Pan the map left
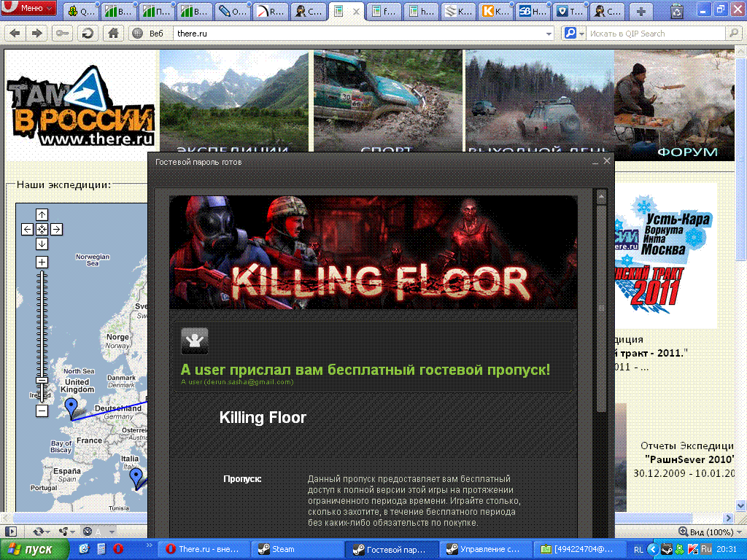747x560 pixels. 28,230
